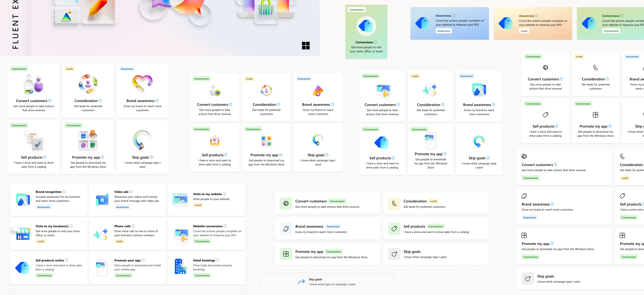Viewport: 644px width, 295px height.
Task: Click 'Drive hotel and rental property bookings.' text
Action: [212, 267]
